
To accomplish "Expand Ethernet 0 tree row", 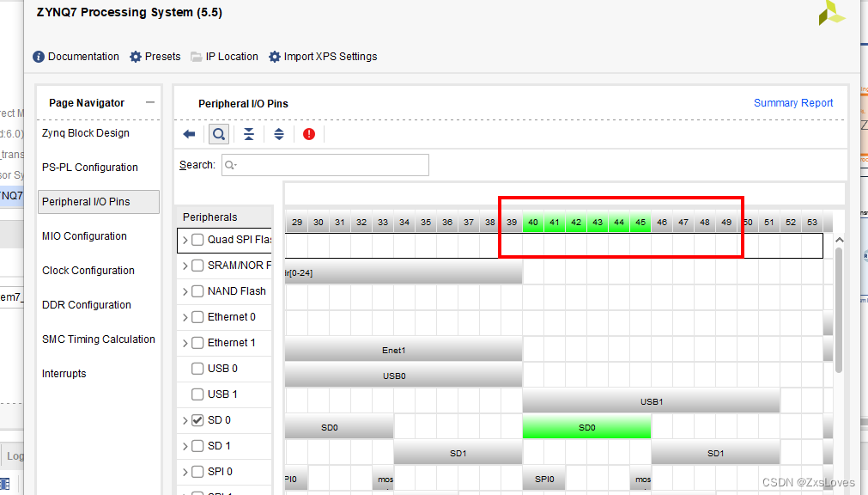I will 185,318.
